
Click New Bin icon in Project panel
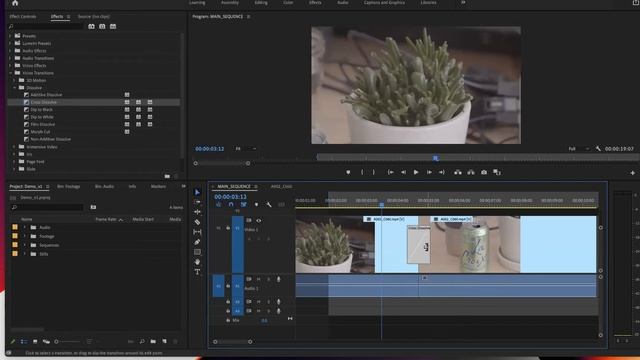click(153, 341)
